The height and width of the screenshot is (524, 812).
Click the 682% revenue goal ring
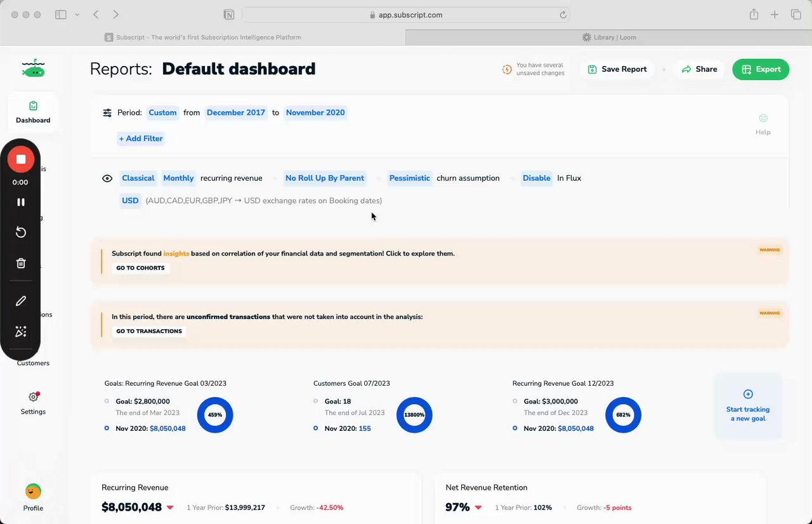623,415
